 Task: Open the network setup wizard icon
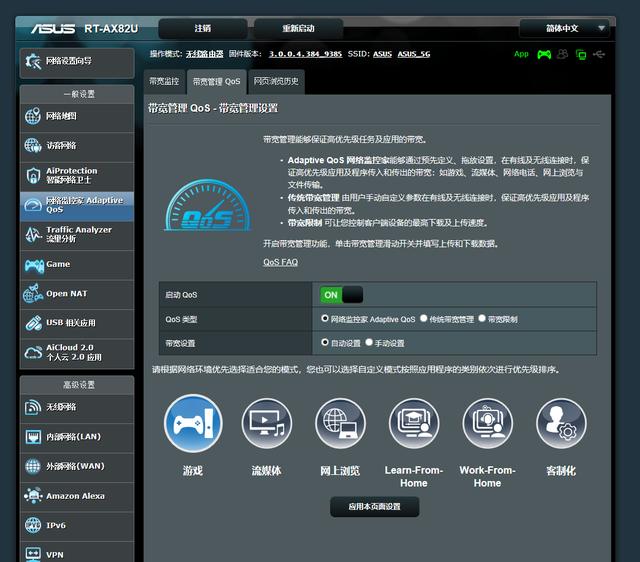33,61
